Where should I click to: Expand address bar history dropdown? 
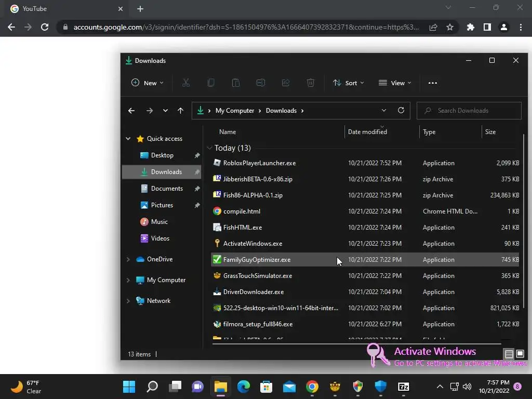click(384, 110)
